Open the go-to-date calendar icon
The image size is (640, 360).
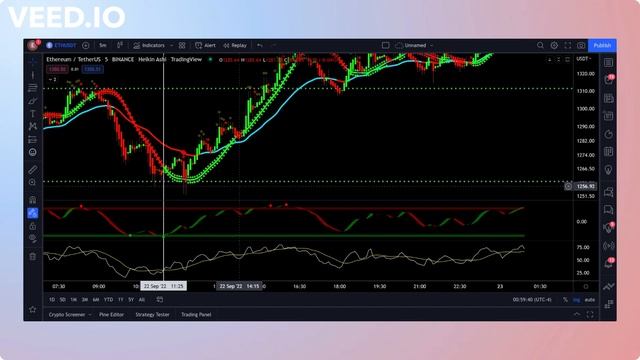160,300
